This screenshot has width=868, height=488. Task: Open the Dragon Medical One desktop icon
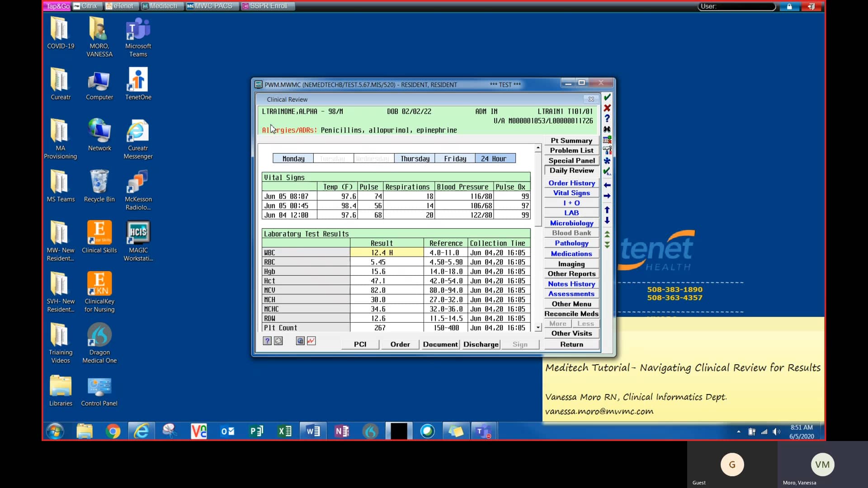click(x=99, y=343)
